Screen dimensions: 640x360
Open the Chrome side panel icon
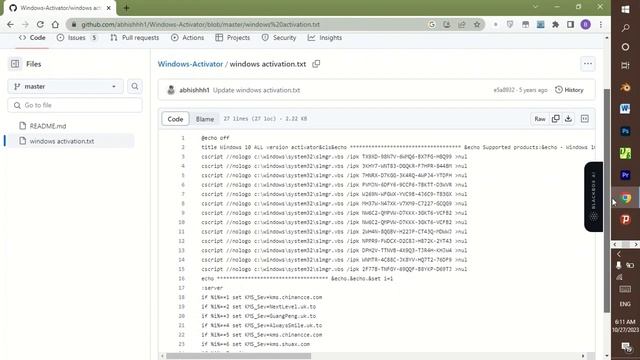pyautogui.click(x=571, y=24)
